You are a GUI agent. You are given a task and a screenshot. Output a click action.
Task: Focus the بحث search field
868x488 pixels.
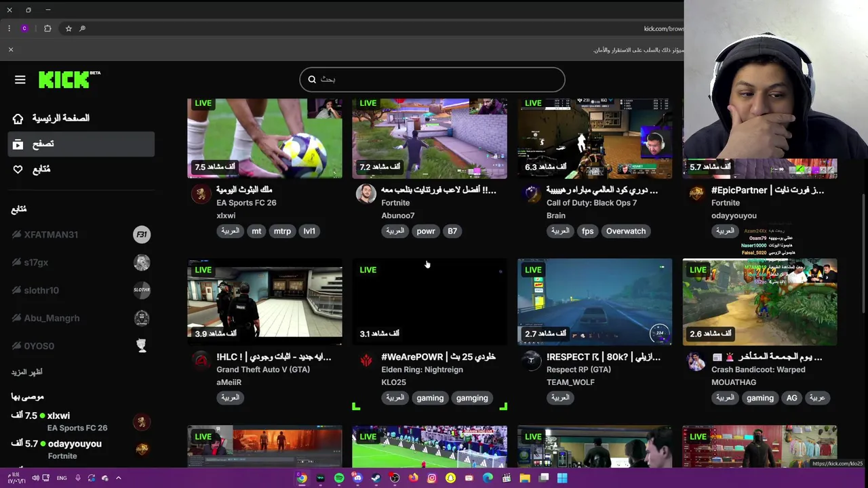[x=432, y=79]
